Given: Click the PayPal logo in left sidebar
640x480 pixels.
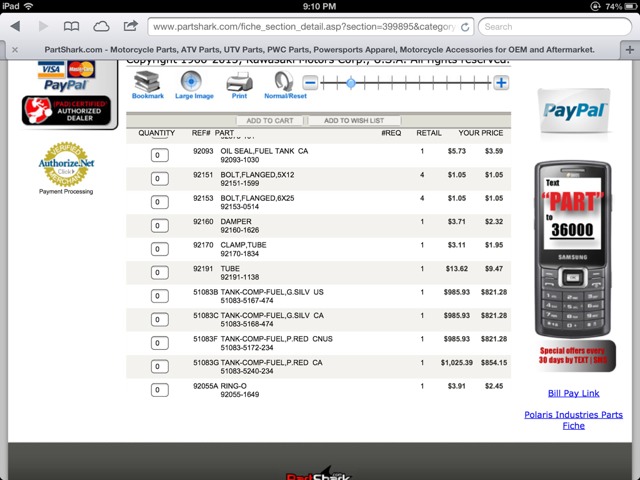Looking at the screenshot, I should 65,85.
